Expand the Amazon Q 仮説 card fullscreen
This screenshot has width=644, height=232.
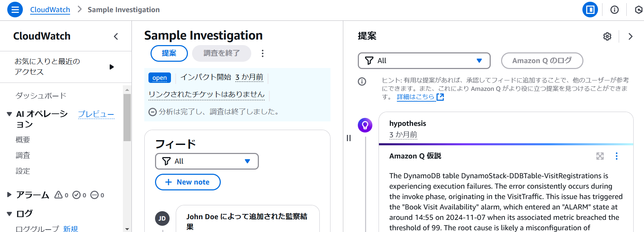click(600, 156)
